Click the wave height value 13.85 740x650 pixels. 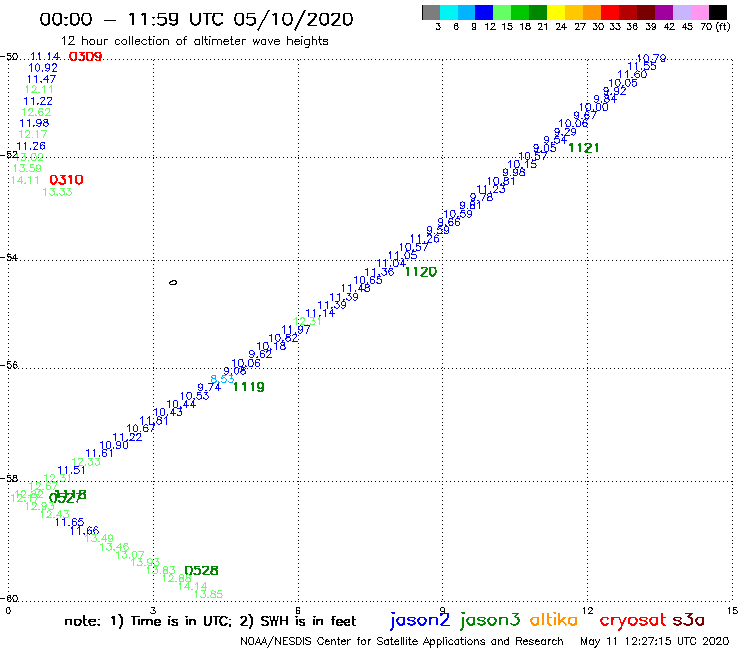coord(208,594)
